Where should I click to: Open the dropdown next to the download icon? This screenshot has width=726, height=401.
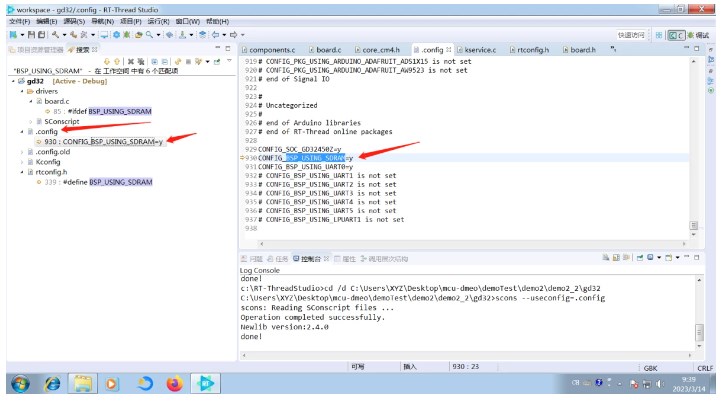point(191,35)
